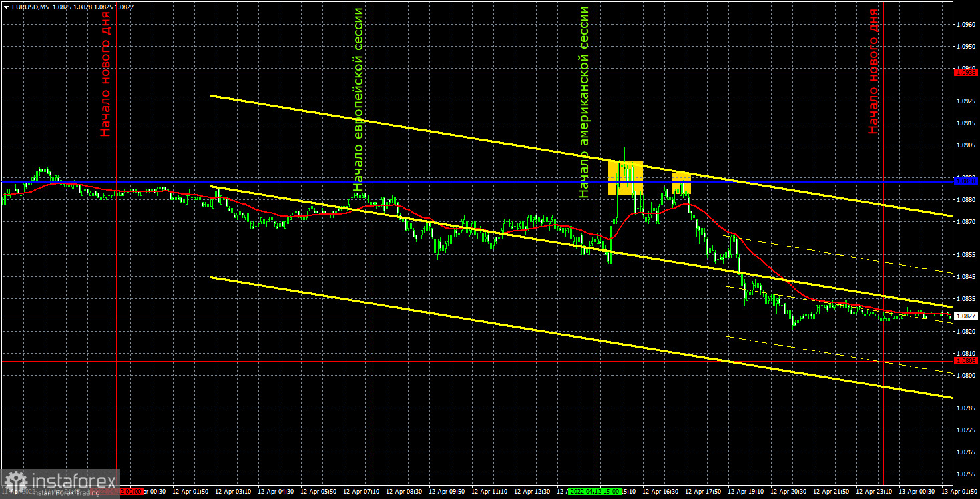The image size is (980, 499).
Task: Click the 13 Apr 00:30 time axis label
Action: click(917, 492)
